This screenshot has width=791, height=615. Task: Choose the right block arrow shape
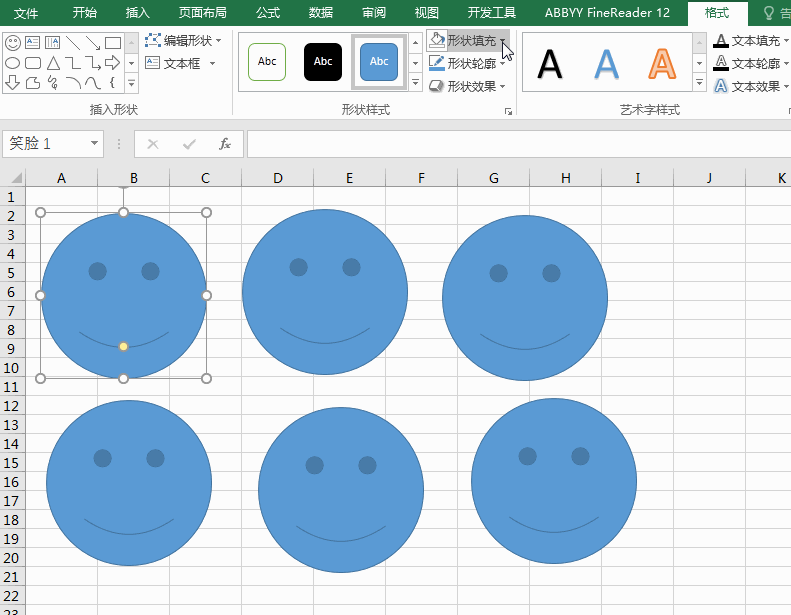tap(112, 63)
